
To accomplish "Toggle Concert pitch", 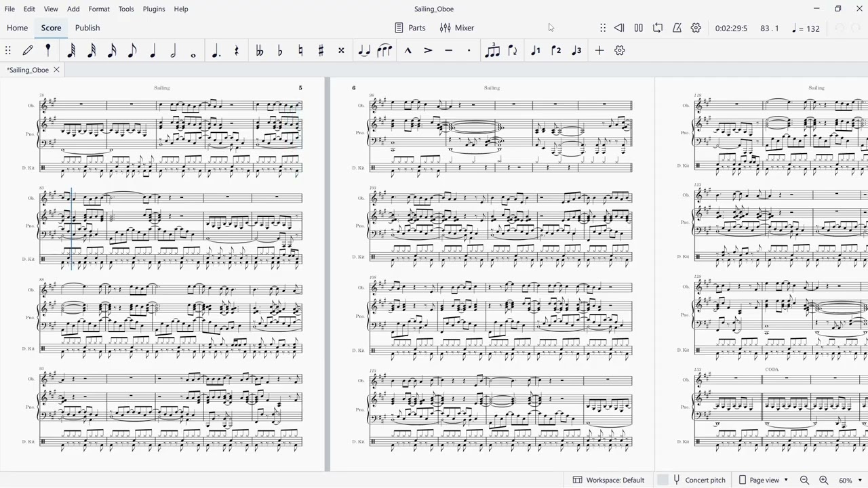I will click(692, 480).
